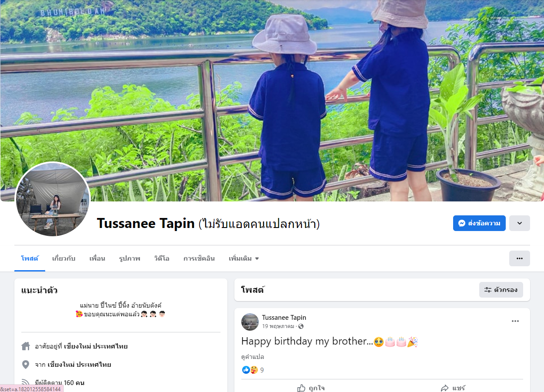
Task: Open the three-dot menu on the birthday post
Action: point(515,321)
